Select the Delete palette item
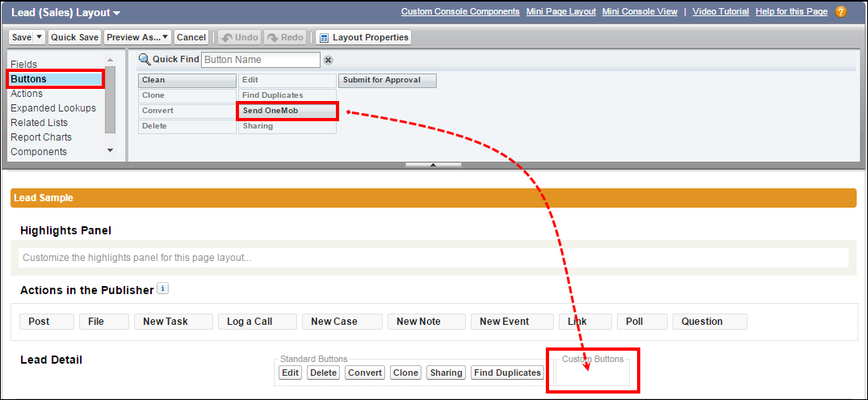Screen dimensions: 868x400 [x=187, y=127]
